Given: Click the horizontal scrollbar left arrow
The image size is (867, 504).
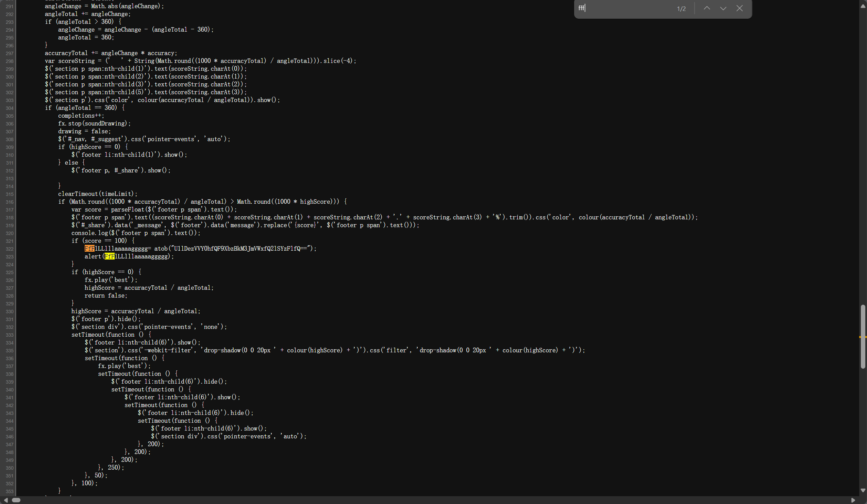Looking at the screenshot, I should tap(5, 500).
